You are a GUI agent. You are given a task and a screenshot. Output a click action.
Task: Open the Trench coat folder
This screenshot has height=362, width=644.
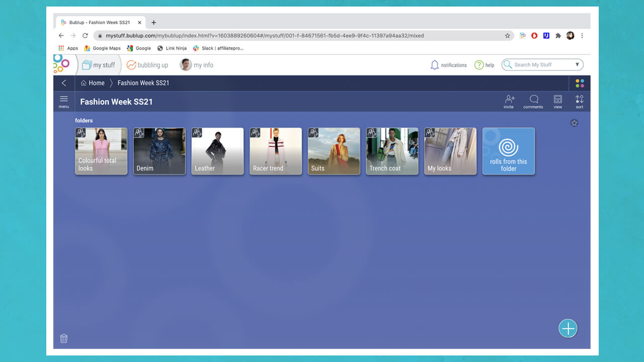click(x=392, y=151)
